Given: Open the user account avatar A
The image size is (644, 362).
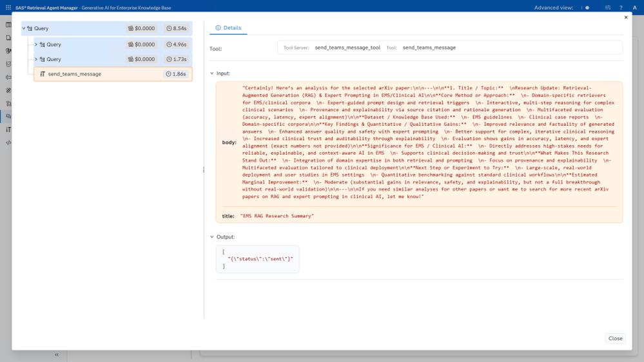Looking at the screenshot, I should click(x=634, y=7).
